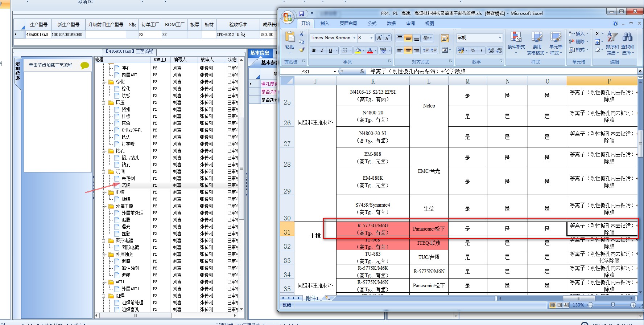Open the Times New Roman font dropdown
644x325 pixels.
click(x=354, y=38)
